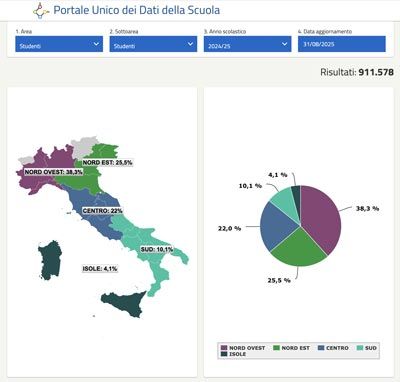Click the green Nord Est pie slice

[298, 248]
